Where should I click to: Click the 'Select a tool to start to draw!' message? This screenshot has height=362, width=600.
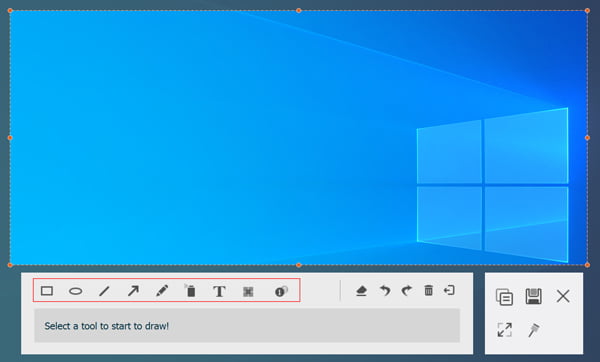click(106, 326)
